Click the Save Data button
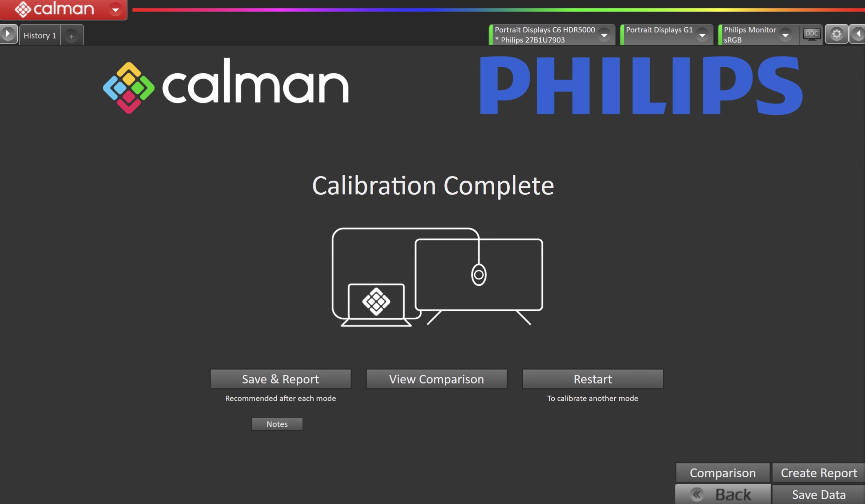The image size is (865, 504). pos(819,495)
